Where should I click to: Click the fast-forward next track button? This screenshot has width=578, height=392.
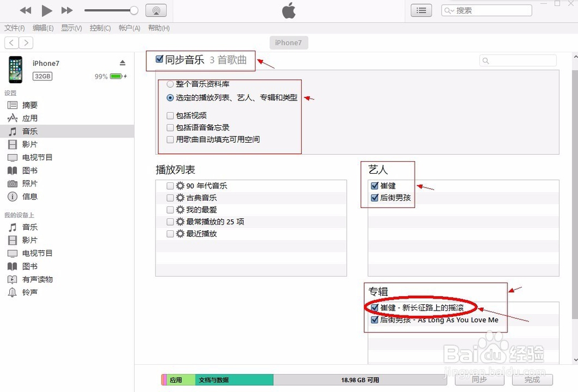pyautogui.click(x=66, y=10)
